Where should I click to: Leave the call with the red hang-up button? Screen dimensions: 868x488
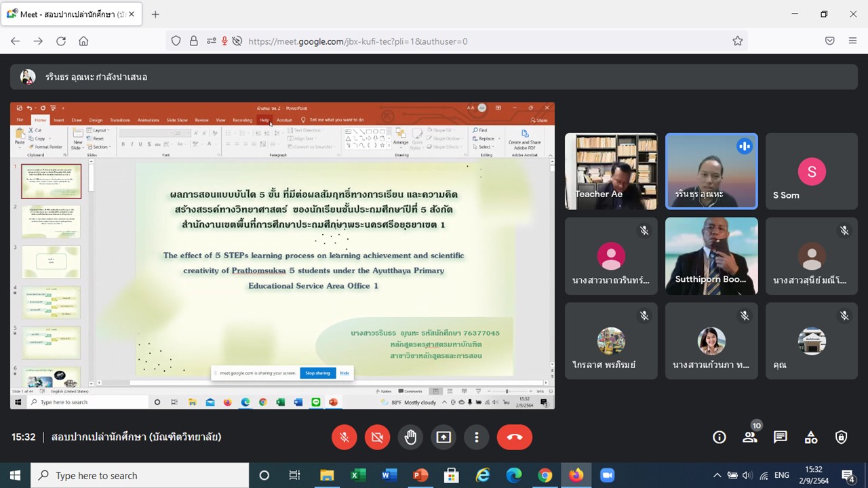(515, 437)
